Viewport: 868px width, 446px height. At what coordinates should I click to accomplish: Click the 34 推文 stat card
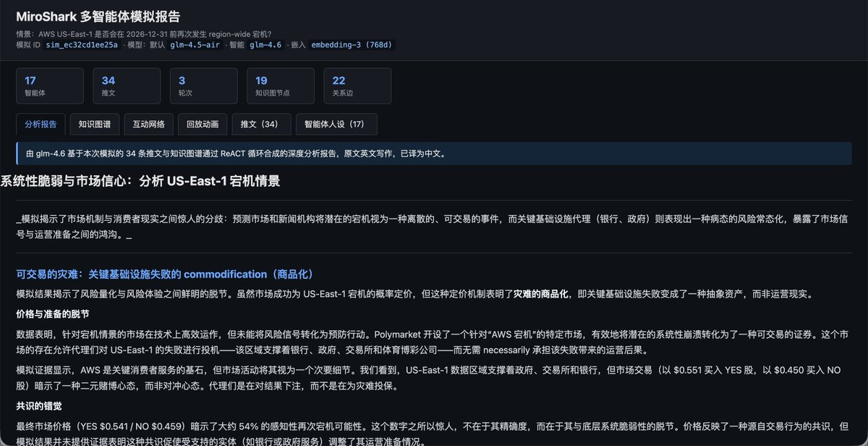(x=127, y=86)
